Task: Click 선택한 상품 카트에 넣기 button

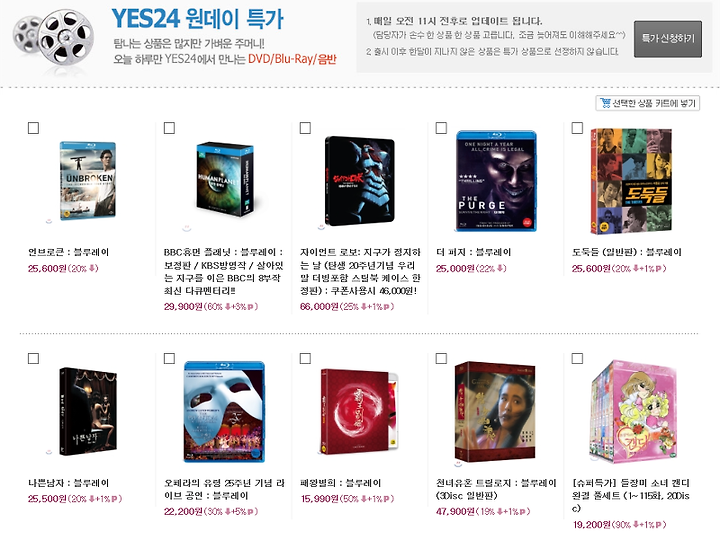Action: (648, 103)
